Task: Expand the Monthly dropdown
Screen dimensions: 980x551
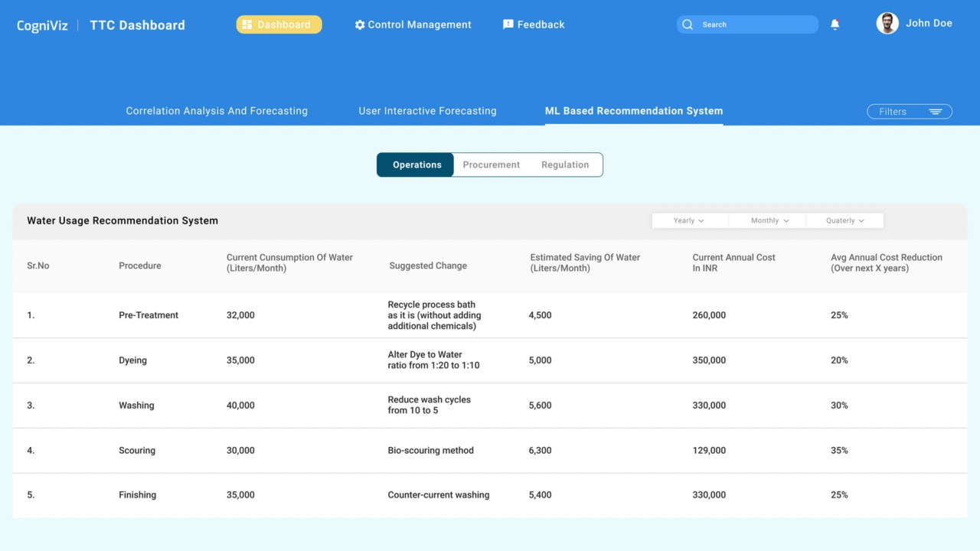Action: [x=767, y=220]
